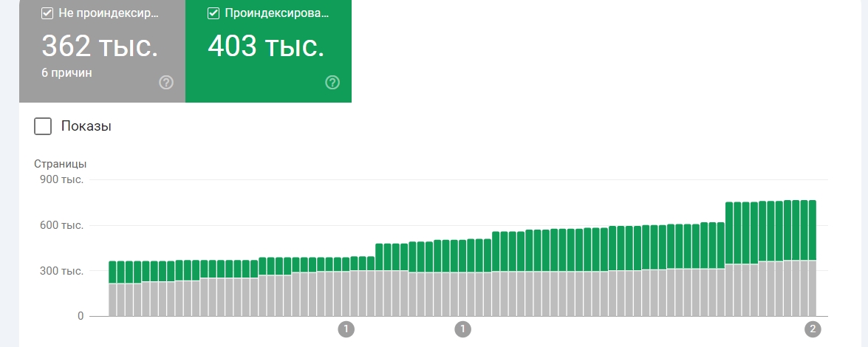The width and height of the screenshot is (868, 347).
Task: Open help icon on the green Проиндексировано card
Action: tap(332, 83)
